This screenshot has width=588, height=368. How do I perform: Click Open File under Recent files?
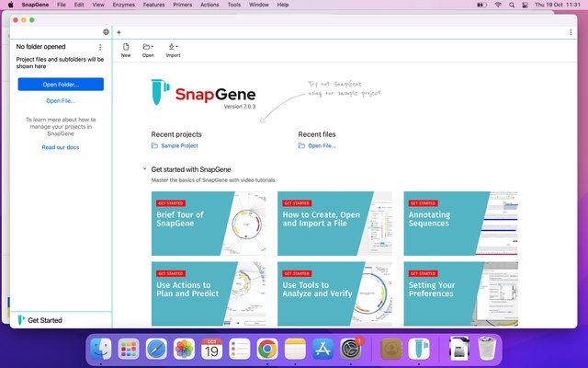pos(317,145)
